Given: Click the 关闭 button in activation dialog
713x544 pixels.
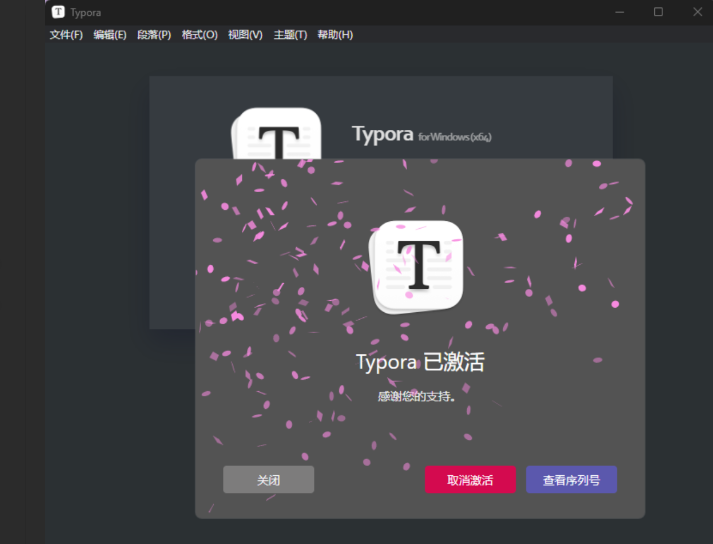Looking at the screenshot, I should [x=268, y=479].
